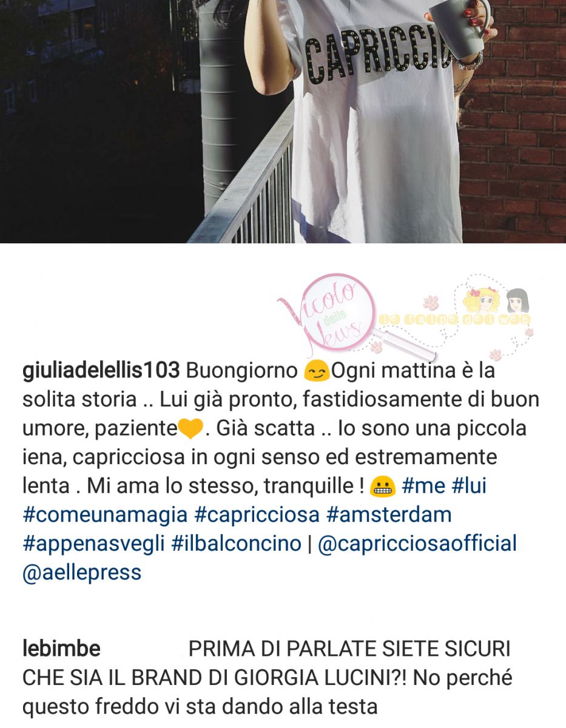Tap the smirking emoji after Buongiorno

pyautogui.click(x=315, y=371)
